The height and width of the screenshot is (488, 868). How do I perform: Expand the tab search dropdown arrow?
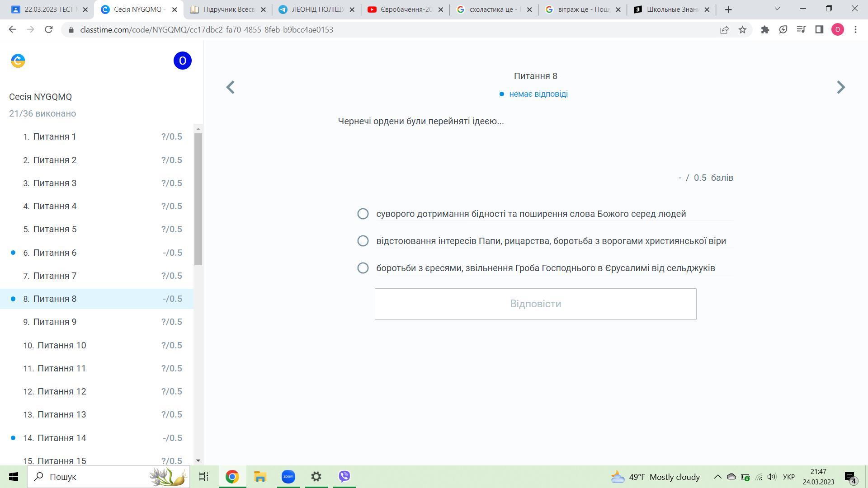point(777,9)
